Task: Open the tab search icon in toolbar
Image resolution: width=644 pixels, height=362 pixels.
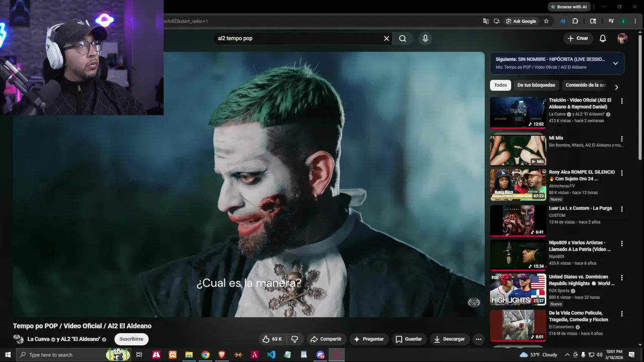Action: click(x=593, y=21)
